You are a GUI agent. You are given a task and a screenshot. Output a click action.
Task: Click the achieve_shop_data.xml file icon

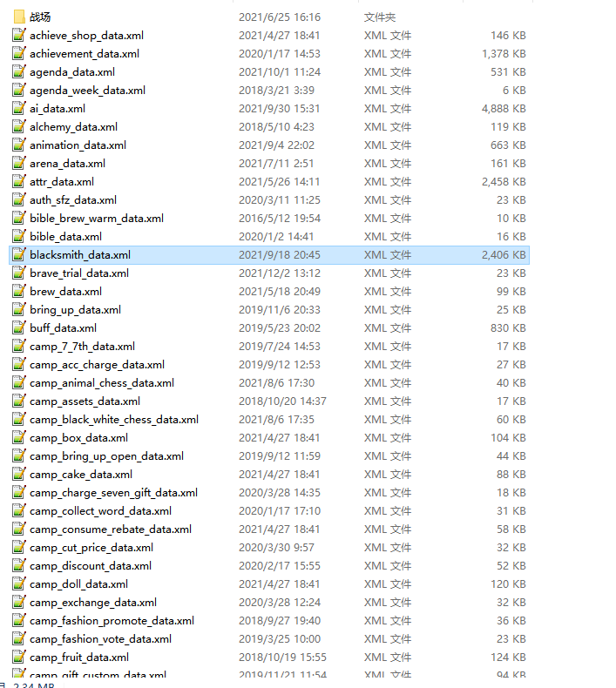[19, 36]
